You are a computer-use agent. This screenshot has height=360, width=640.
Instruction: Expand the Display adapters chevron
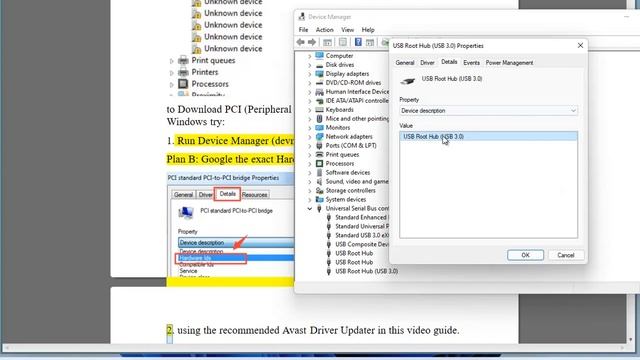tap(309, 74)
